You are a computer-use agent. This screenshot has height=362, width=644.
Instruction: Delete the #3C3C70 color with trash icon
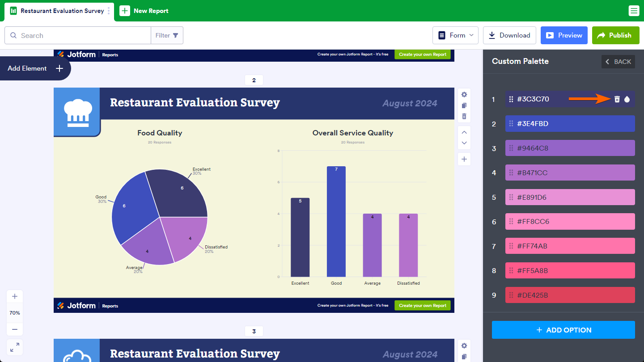(617, 99)
